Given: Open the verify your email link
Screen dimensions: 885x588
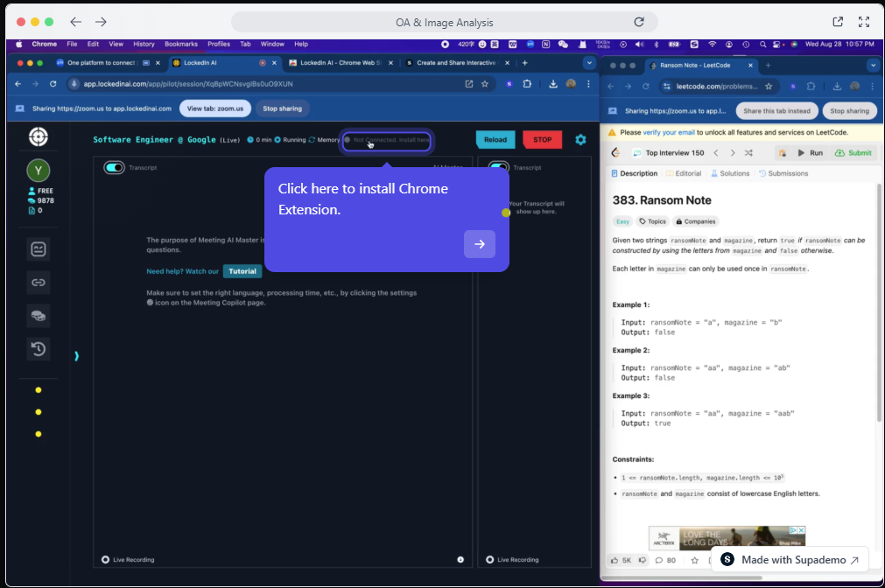Looking at the screenshot, I should (x=669, y=133).
